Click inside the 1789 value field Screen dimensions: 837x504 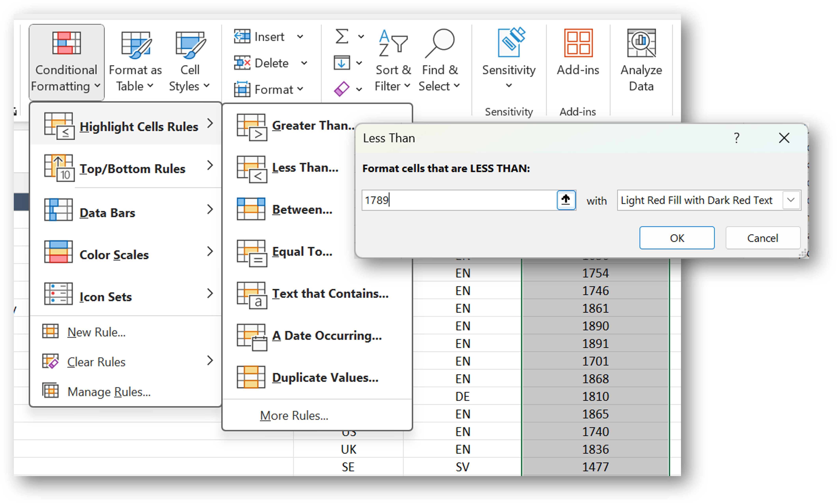pos(459,200)
